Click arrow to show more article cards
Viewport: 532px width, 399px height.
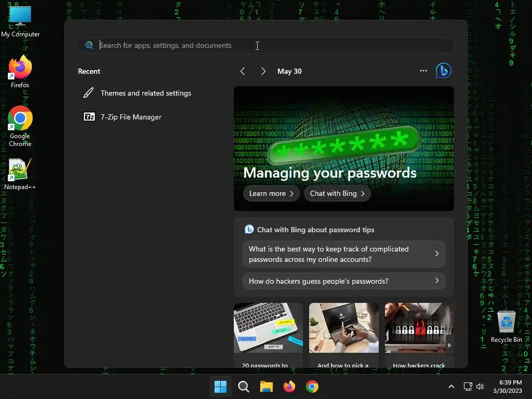(449, 345)
